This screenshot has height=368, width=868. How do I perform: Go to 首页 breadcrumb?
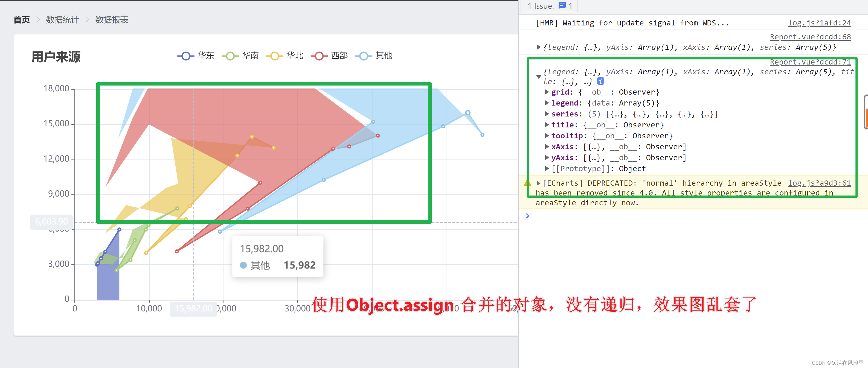tap(22, 20)
